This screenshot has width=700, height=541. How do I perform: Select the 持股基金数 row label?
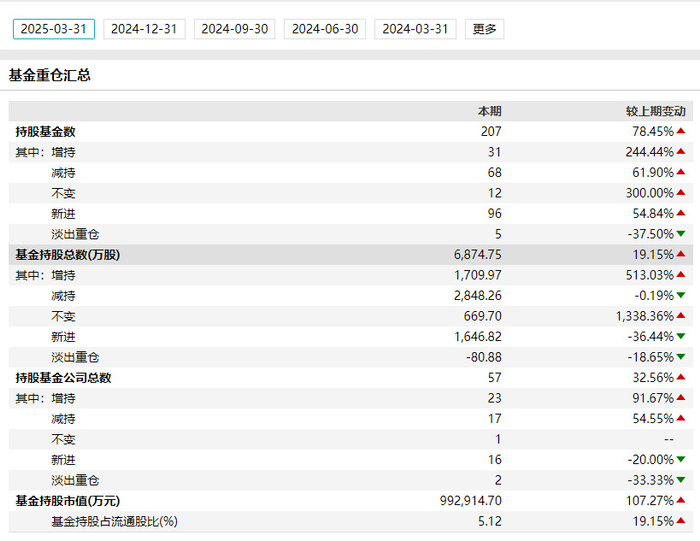[45, 131]
